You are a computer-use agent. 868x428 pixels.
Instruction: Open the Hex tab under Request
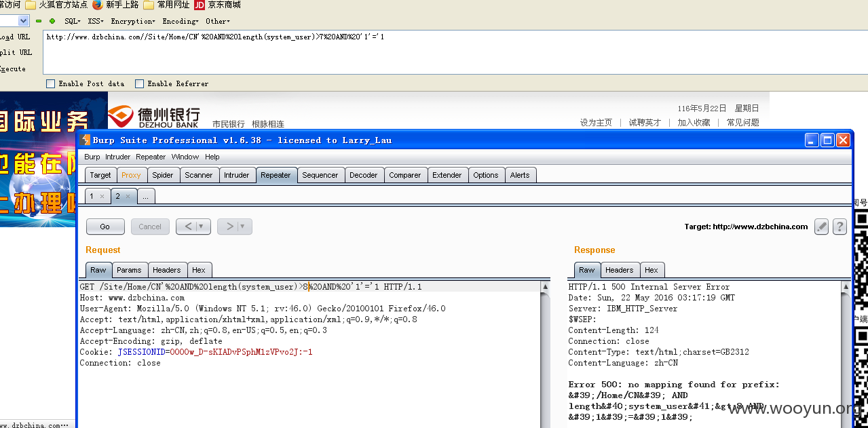(198, 270)
